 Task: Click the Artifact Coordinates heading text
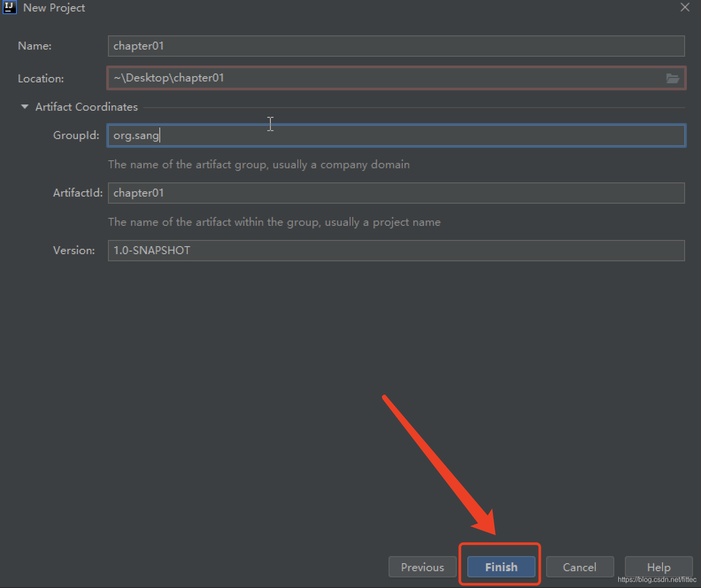(x=87, y=107)
